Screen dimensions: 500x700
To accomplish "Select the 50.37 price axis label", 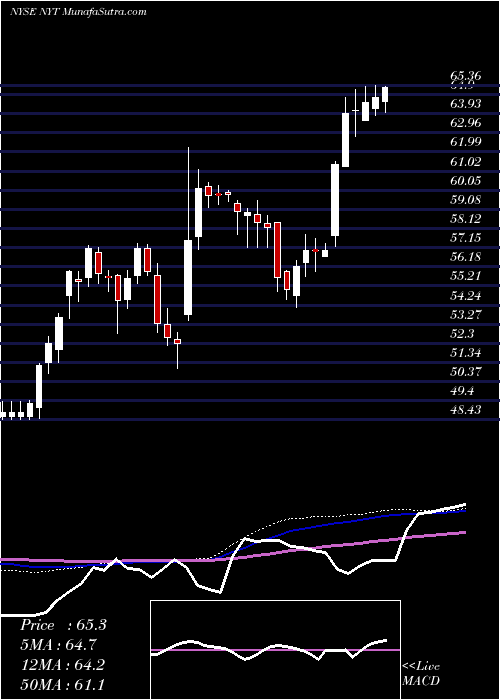I will [466, 371].
